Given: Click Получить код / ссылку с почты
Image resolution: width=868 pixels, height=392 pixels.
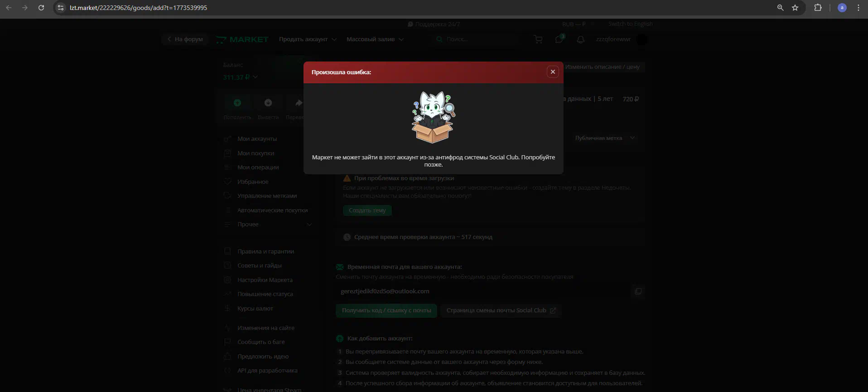Looking at the screenshot, I should (386, 311).
